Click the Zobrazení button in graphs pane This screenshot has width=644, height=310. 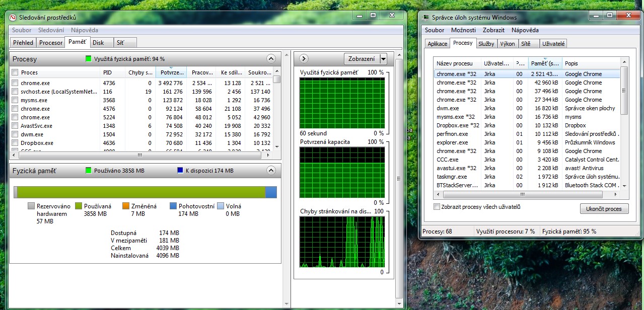[x=362, y=59]
